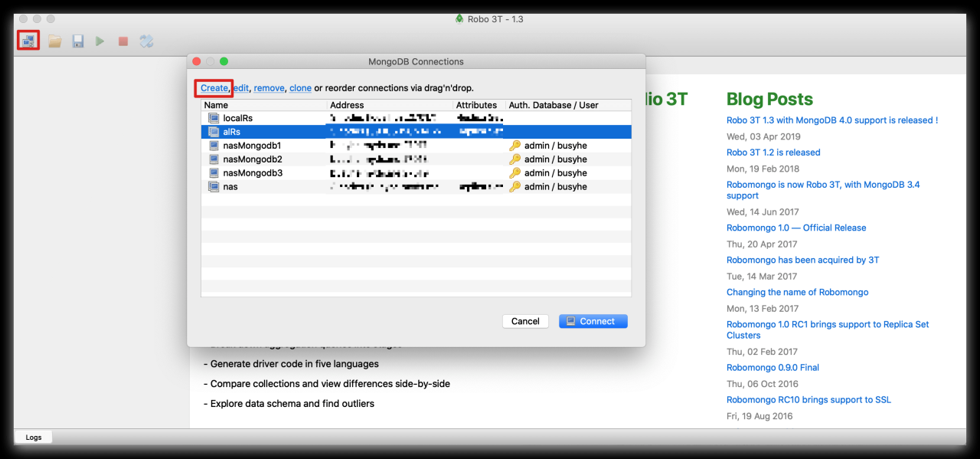The image size is (980, 459).
Task: Click 'admin / busyhe' in nas row
Action: click(556, 187)
